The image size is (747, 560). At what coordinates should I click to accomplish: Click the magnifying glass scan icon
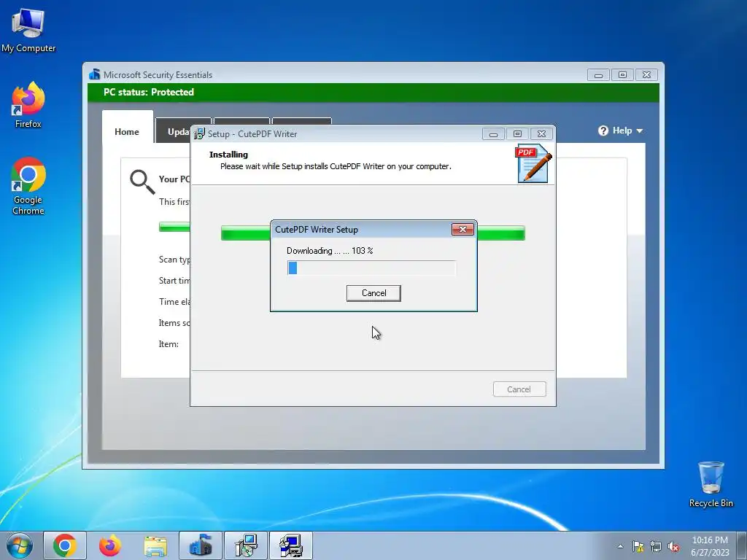click(x=142, y=182)
